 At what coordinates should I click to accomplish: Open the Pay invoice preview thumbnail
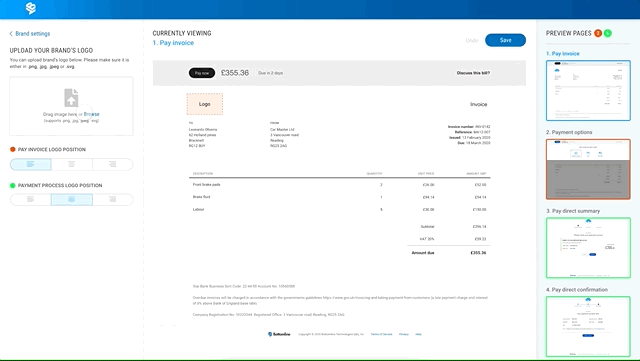[x=588, y=90]
